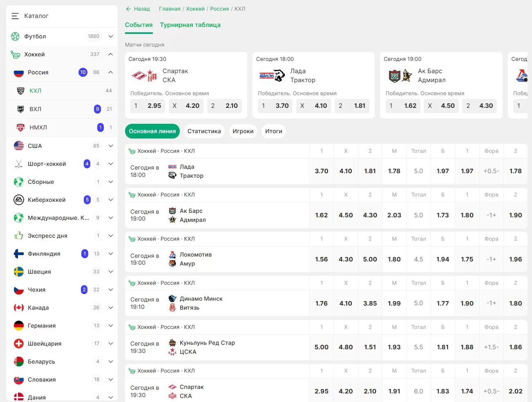Viewport: 532px width, 402px height.
Task: Click the Футбол soccer ball icon
Action: coord(15,36)
